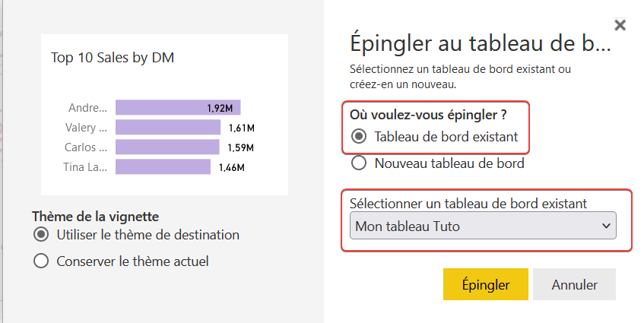Viewport: 644px width, 323px height.
Task: Click the Nouveau tableau de bord label
Action: (x=449, y=163)
